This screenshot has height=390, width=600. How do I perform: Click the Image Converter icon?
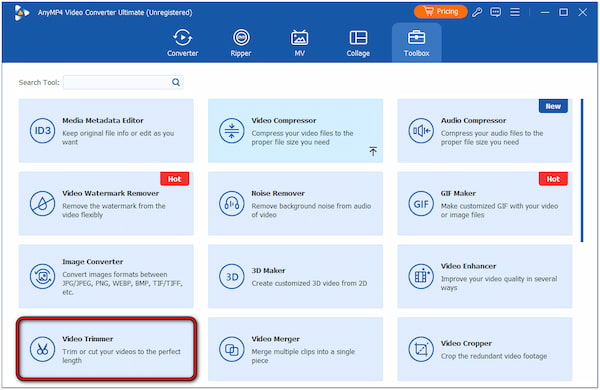coord(42,276)
